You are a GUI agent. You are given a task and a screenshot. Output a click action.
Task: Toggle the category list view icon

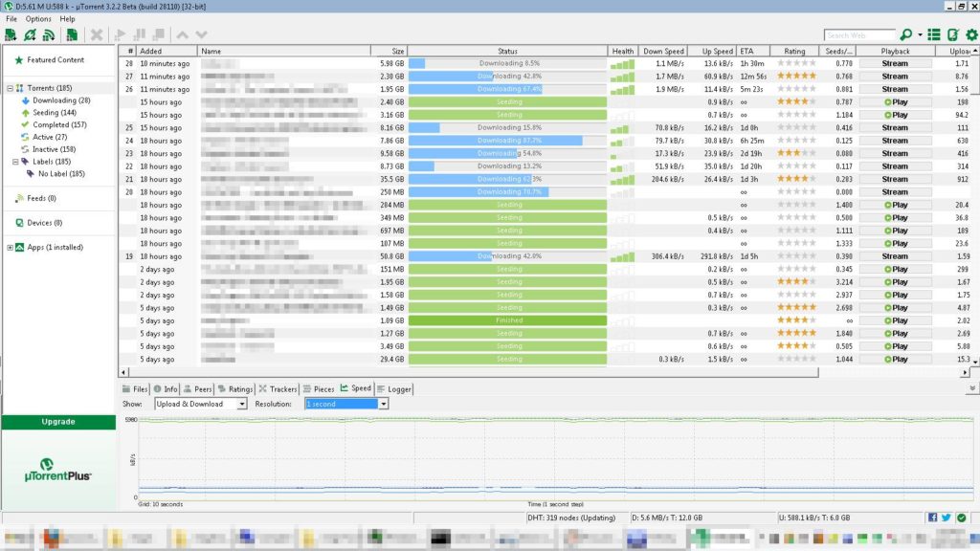click(934, 34)
